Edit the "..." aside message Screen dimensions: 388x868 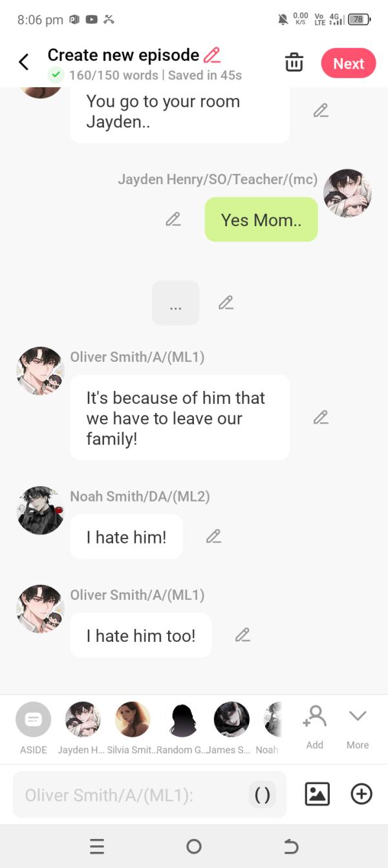tap(226, 302)
